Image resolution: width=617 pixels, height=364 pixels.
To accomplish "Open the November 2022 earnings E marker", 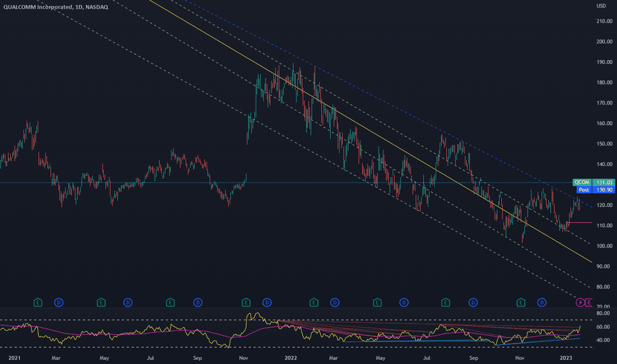I will click(520, 302).
